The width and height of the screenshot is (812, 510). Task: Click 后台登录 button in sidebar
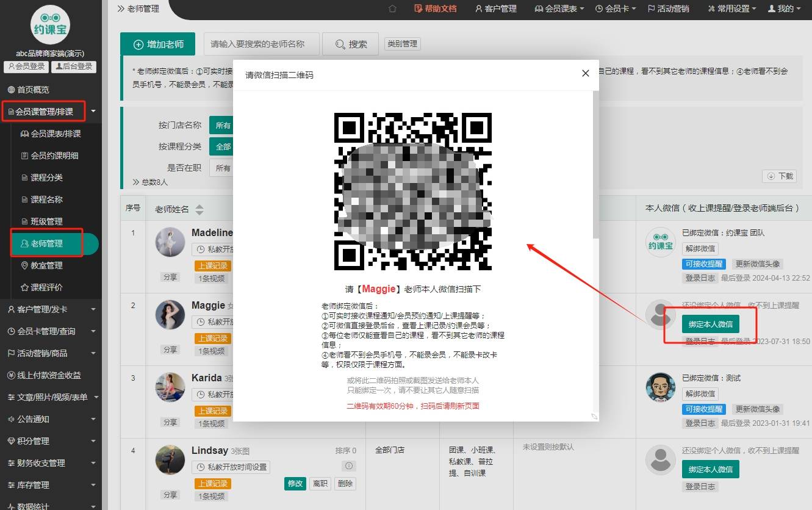74,66
